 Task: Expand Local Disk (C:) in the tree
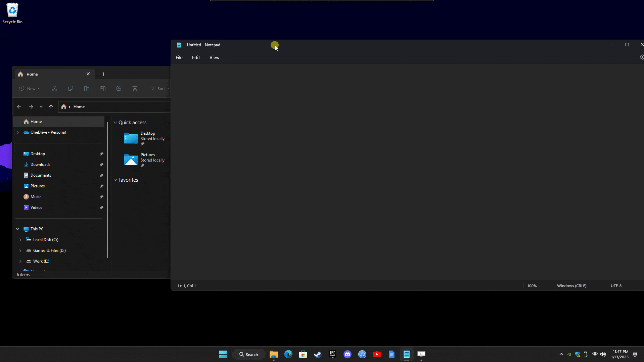click(x=21, y=239)
